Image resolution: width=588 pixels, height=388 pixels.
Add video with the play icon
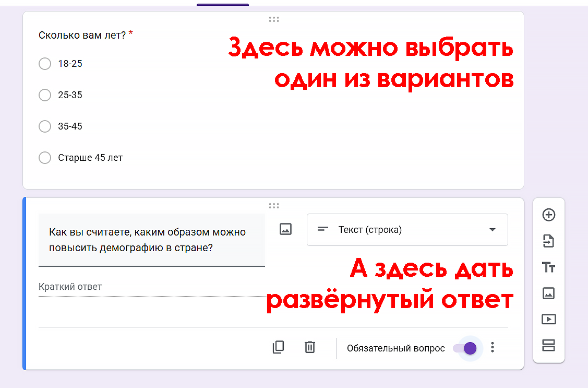pos(549,320)
